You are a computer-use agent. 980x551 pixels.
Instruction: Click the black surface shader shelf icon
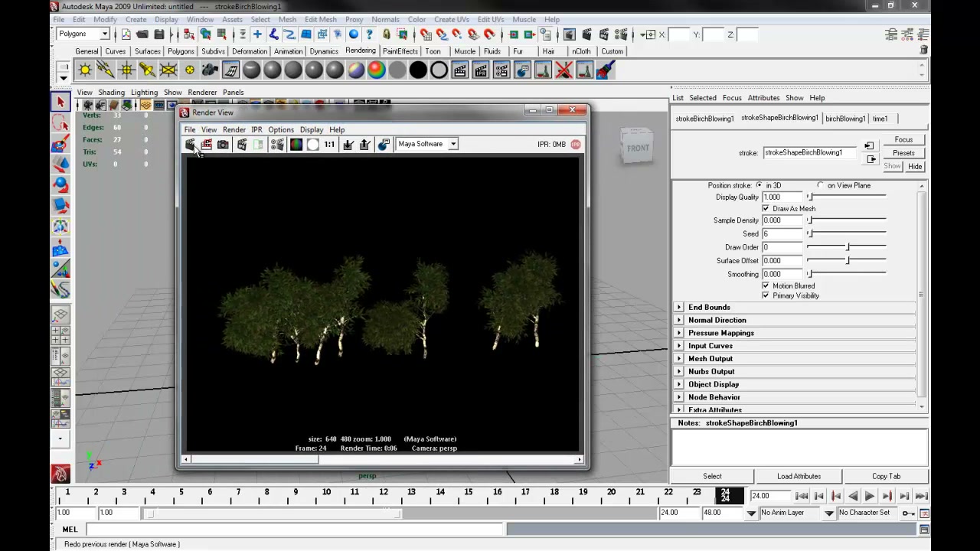tap(418, 70)
